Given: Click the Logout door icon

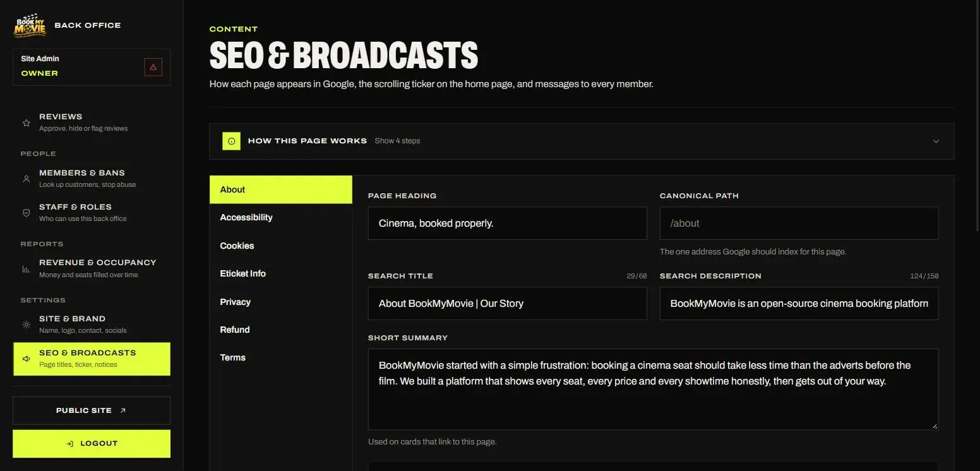Looking at the screenshot, I should [70, 444].
